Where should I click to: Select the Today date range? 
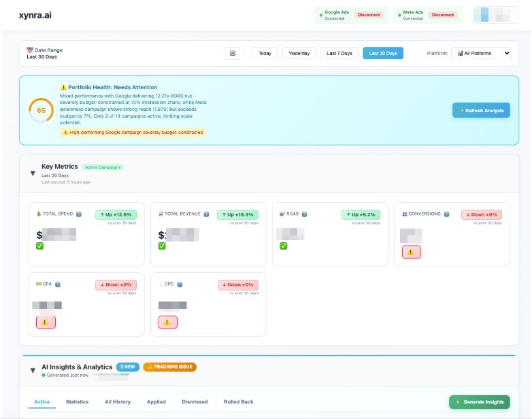[x=265, y=53]
